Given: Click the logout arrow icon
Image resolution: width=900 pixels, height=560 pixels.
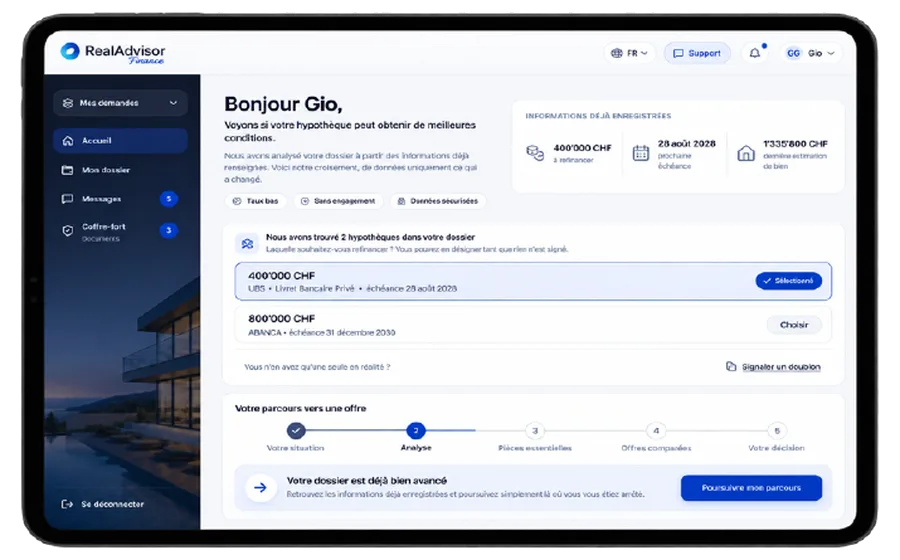Looking at the screenshot, I should [67, 504].
